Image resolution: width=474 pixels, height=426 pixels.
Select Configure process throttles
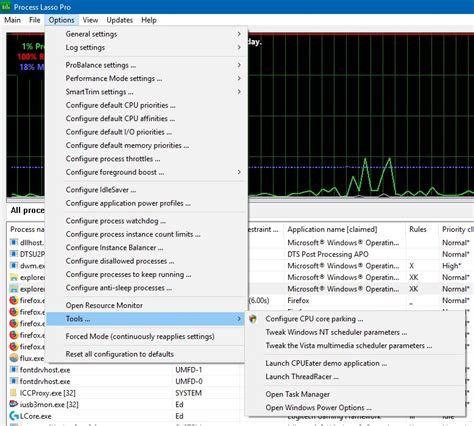(x=146, y=159)
